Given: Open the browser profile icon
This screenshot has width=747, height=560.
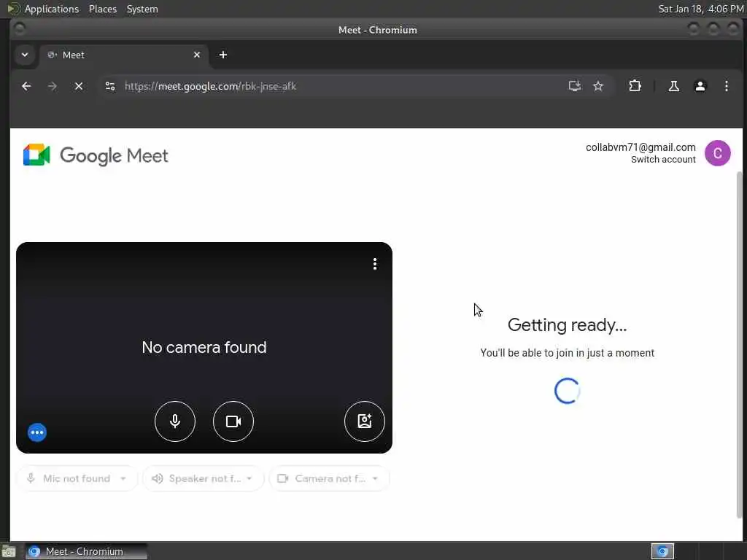Looking at the screenshot, I should (700, 86).
